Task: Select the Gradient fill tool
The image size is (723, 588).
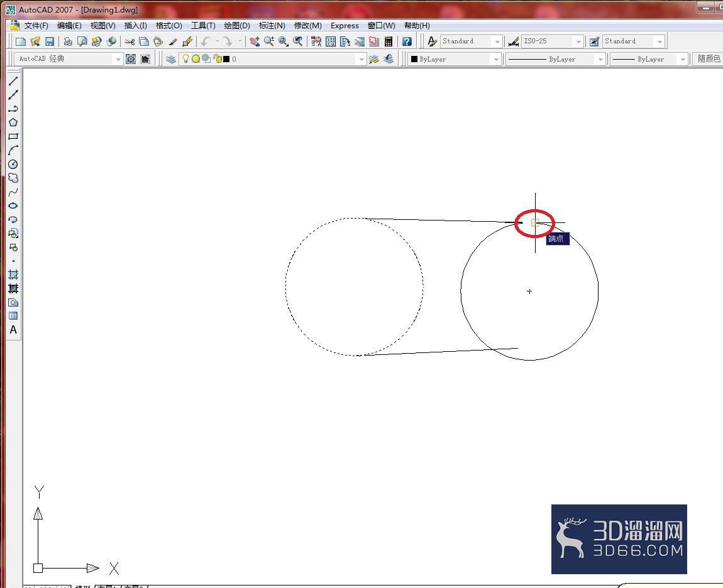Action: (13, 289)
